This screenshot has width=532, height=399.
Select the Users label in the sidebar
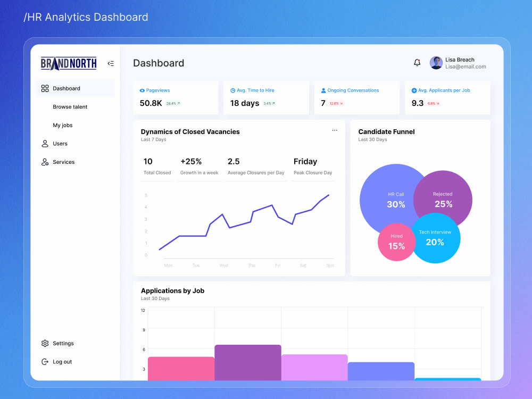pos(60,144)
